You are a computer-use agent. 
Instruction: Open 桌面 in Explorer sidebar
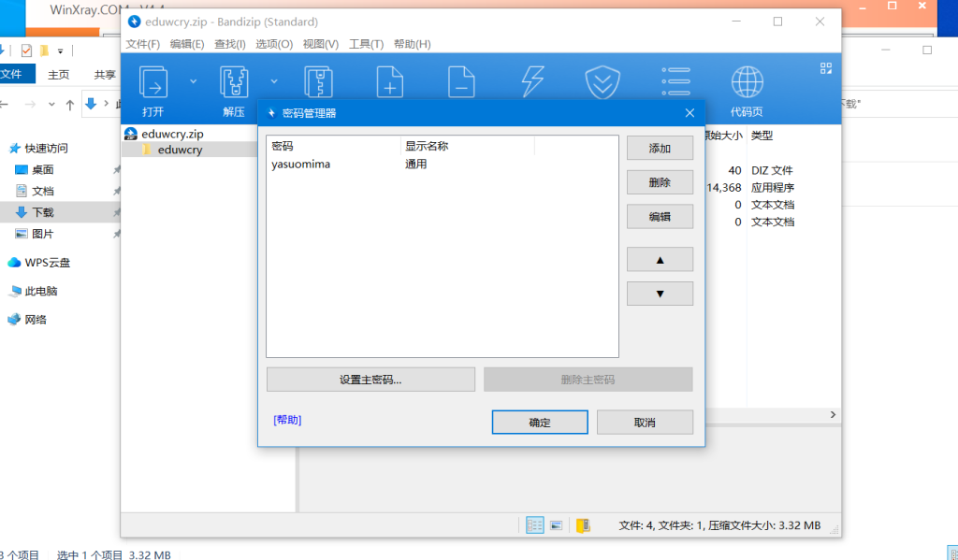(43, 170)
